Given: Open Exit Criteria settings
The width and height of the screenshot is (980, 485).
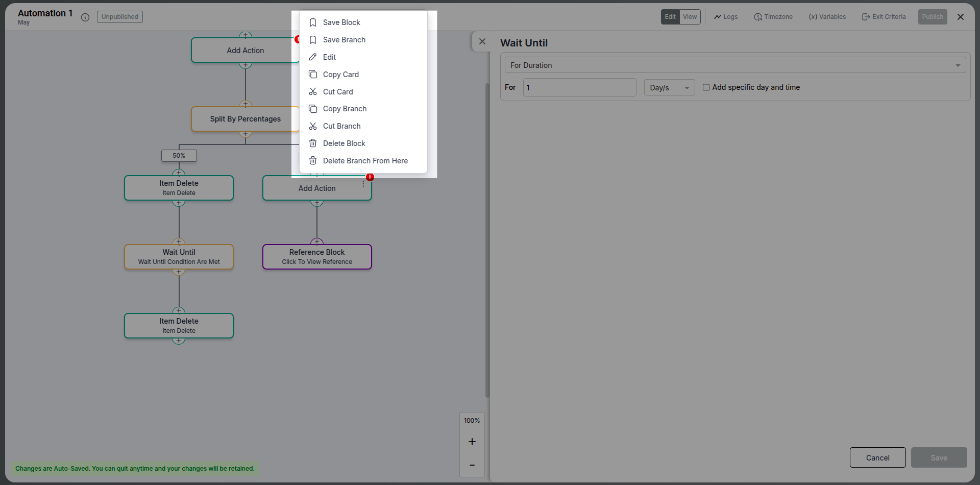Looking at the screenshot, I should pos(884,17).
